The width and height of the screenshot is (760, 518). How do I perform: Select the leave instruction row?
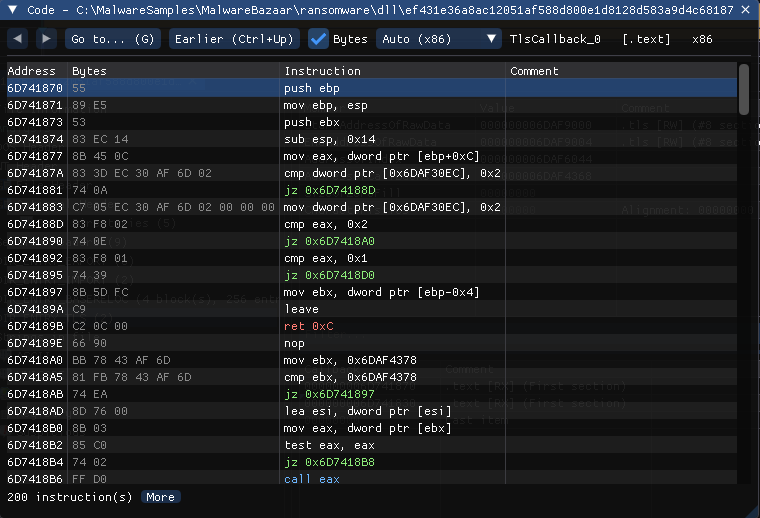(372, 309)
